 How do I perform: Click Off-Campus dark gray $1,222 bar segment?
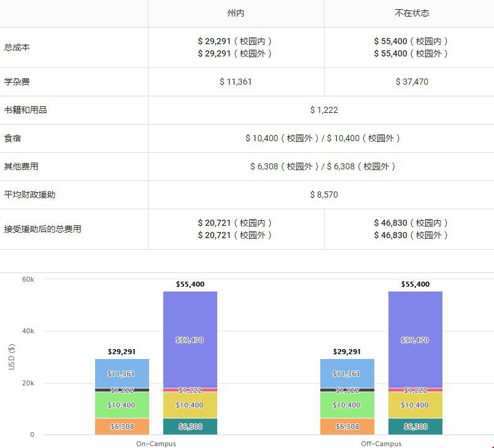click(347, 390)
